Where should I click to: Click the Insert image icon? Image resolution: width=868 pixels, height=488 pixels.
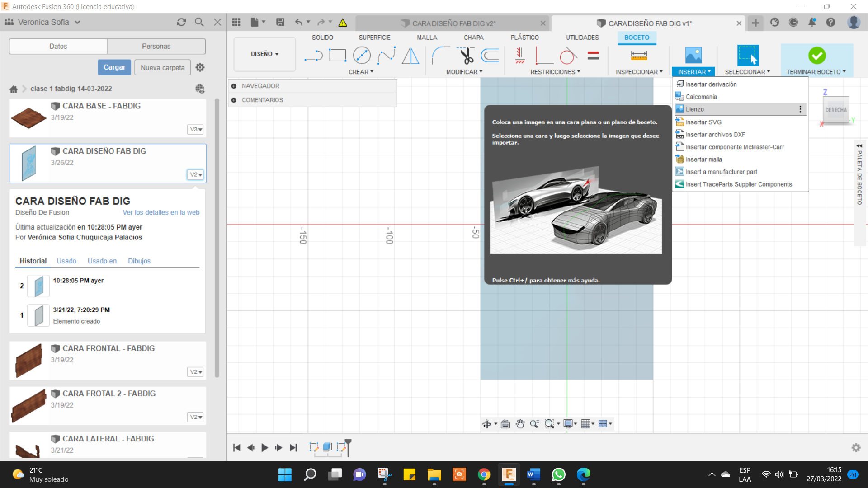[x=693, y=56]
